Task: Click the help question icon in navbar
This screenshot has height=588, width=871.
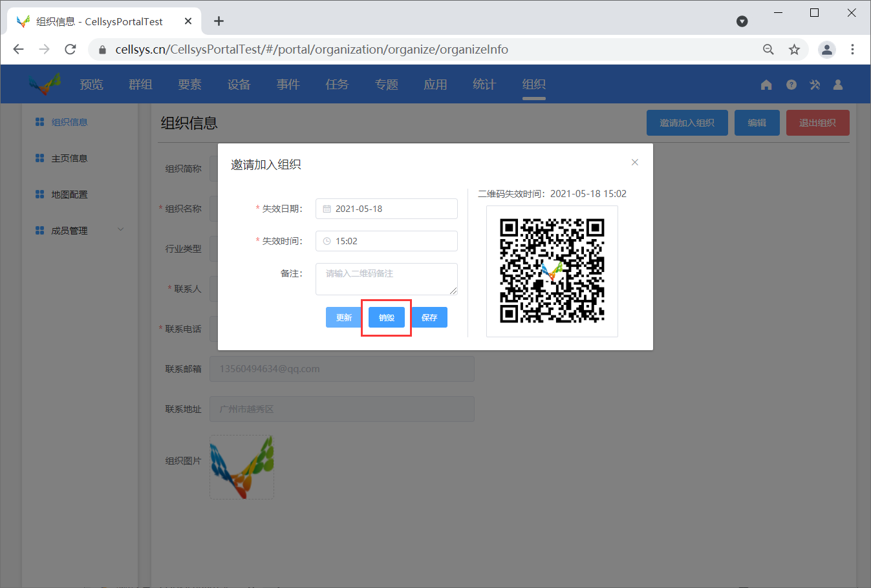Action: 791,85
